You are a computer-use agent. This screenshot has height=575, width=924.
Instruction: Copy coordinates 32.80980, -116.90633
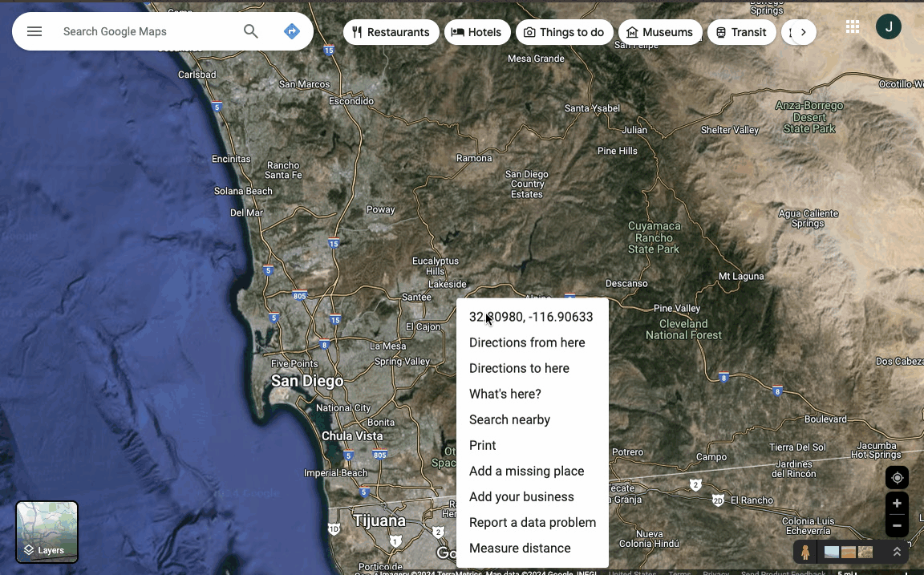pyautogui.click(x=532, y=317)
